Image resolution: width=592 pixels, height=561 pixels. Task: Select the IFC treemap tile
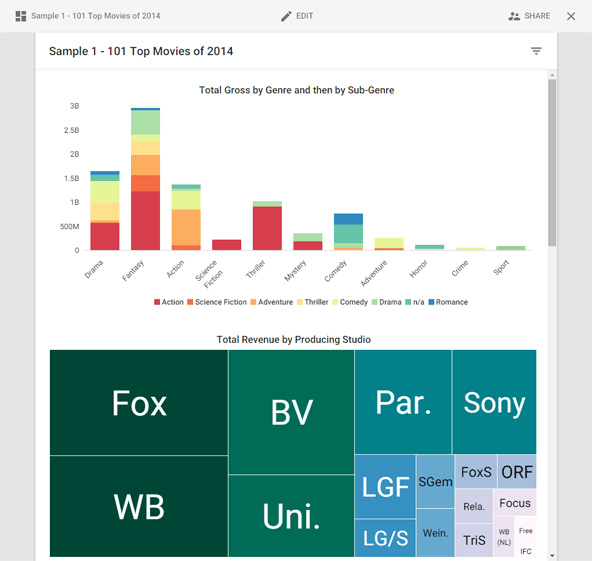click(526, 551)
